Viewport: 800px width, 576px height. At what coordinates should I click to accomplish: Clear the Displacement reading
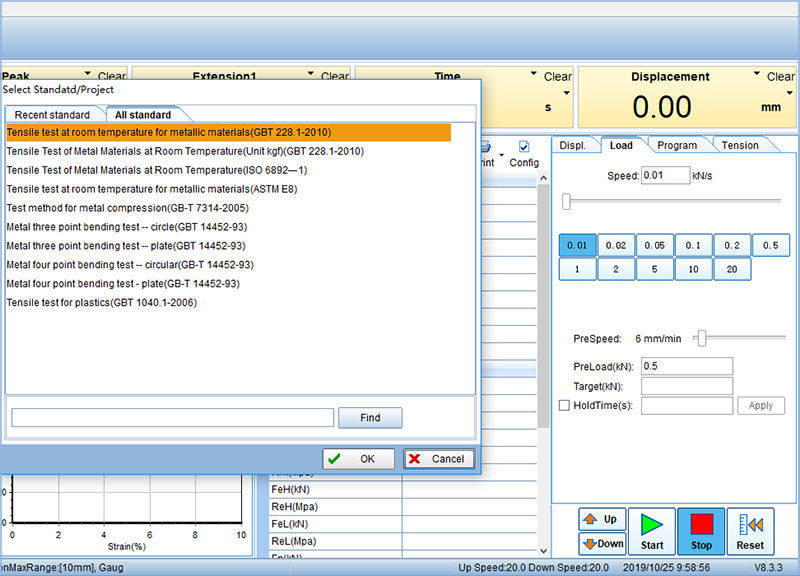click(781, 76)
